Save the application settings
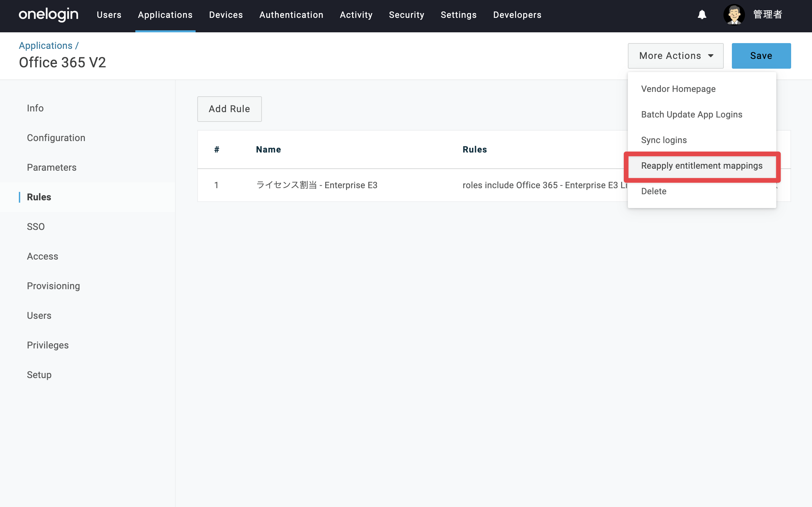 point(761,56)
